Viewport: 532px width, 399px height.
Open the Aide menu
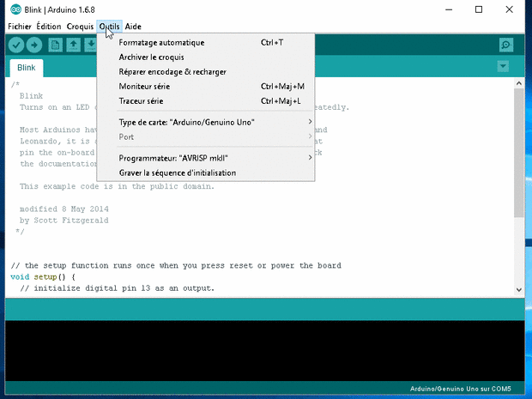point(133,27)
